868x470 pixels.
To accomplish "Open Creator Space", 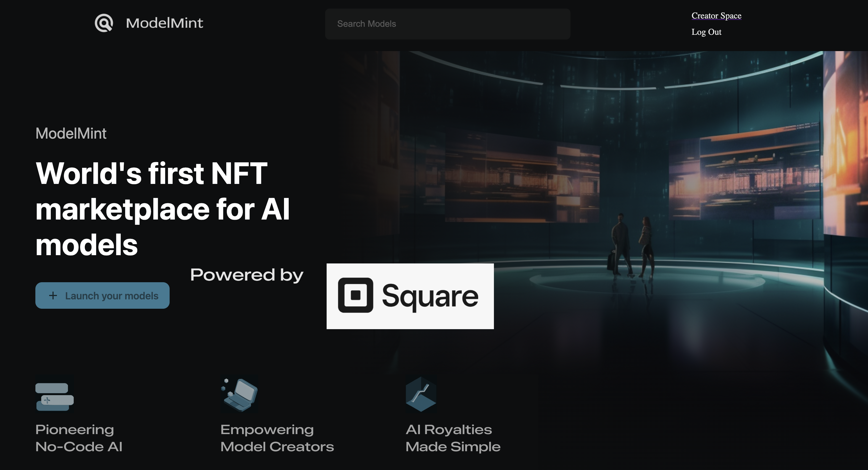I will [716, 15].
